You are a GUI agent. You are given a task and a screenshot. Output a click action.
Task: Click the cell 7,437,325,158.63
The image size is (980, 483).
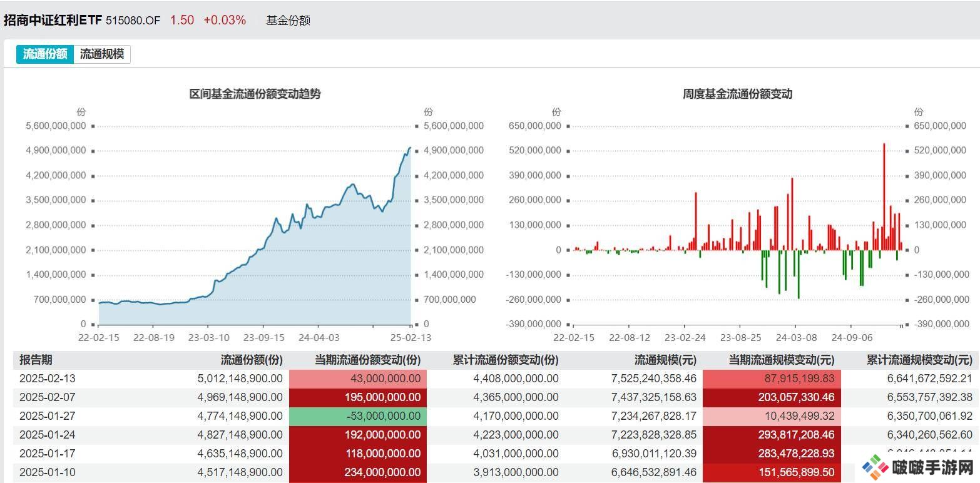(653, 397)
